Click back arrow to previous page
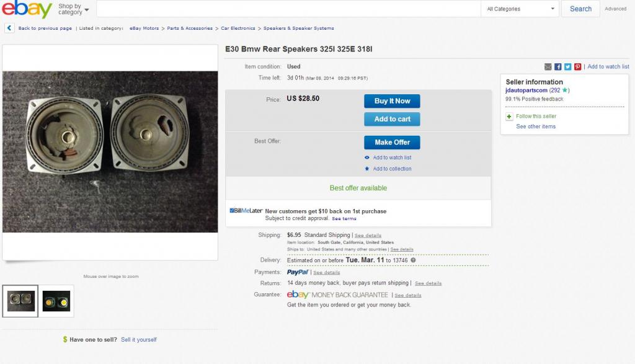The width and height of the screenshot is (635, 364). 9,28
